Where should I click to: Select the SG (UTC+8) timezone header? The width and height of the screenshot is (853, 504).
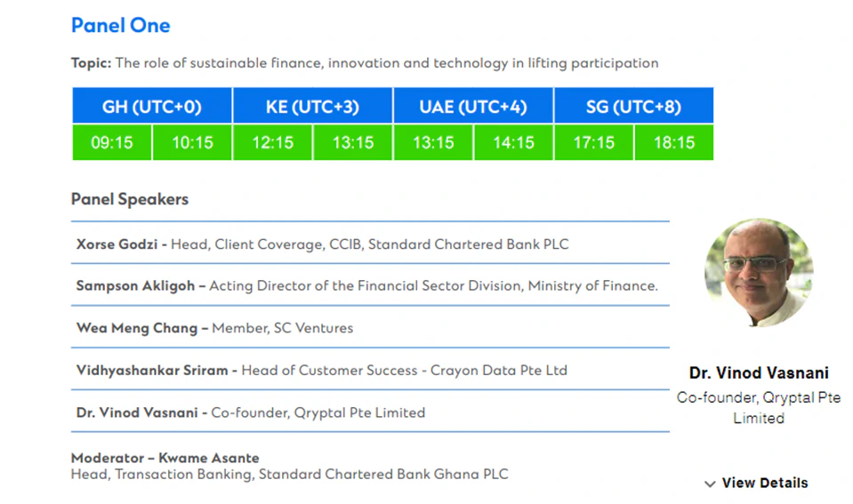(633, 107)
